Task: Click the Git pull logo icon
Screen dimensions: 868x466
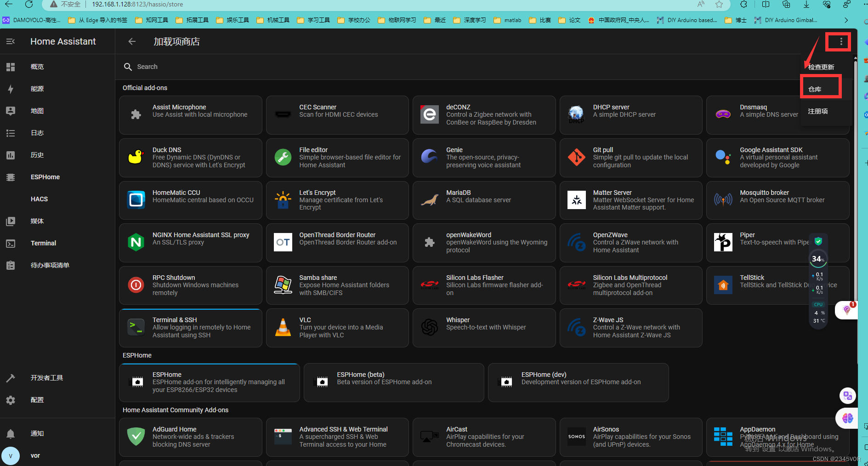Action: pos(576,157)
